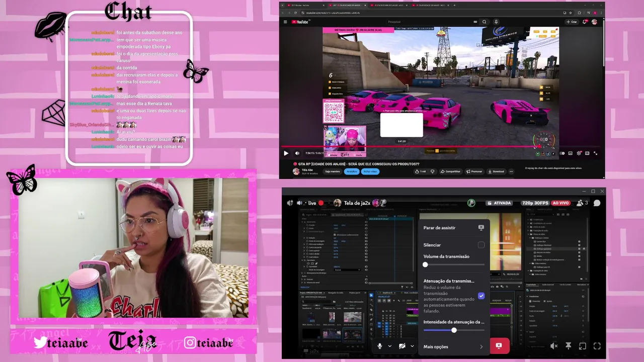Select Parar de assistir in Discord menu
The width and height of the screenshot is (644, 362).
(x=454, y=228)
